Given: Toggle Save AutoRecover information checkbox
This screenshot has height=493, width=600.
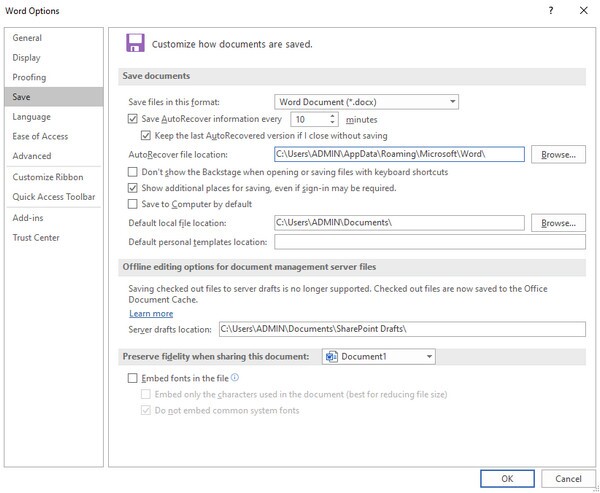Looking at the screenshot, I should point(134,118).
